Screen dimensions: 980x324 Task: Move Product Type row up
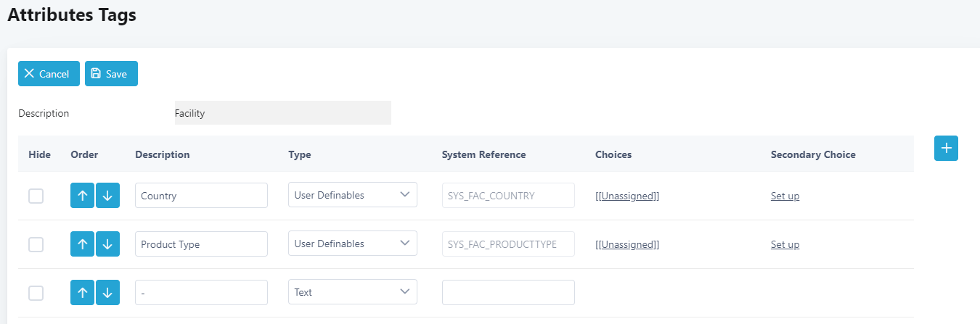[82, 244]
